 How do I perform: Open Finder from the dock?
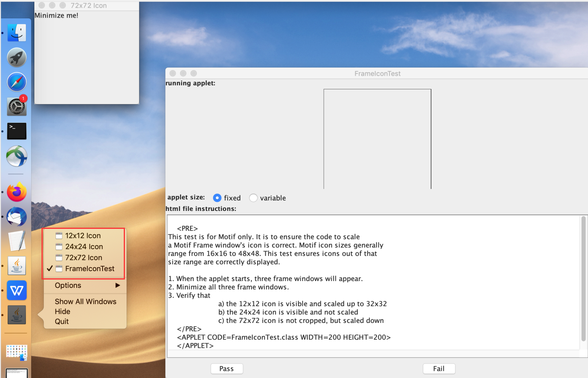tap(17, 33)
